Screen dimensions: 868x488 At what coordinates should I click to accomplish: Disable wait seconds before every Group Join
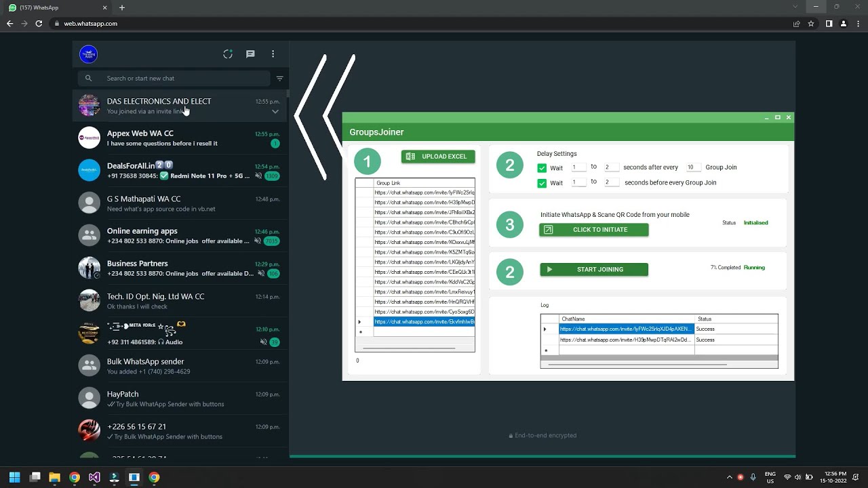[540, 182]
